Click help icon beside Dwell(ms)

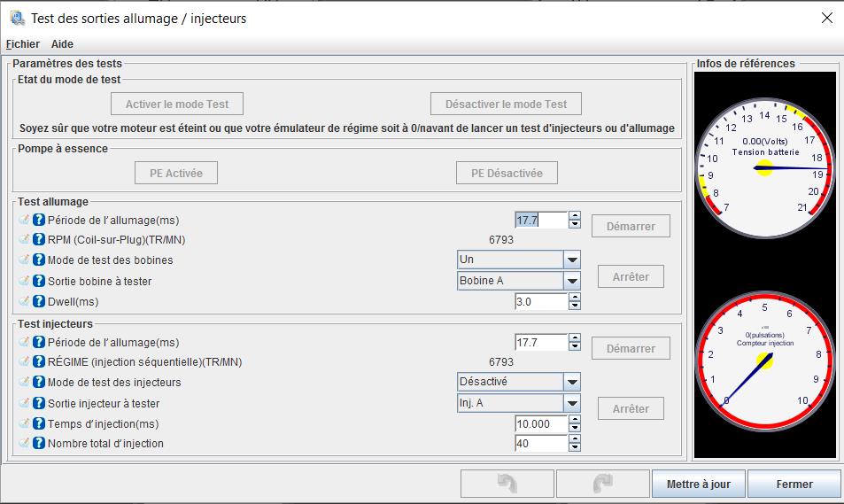pyautogui.click(x=39, y=302)
